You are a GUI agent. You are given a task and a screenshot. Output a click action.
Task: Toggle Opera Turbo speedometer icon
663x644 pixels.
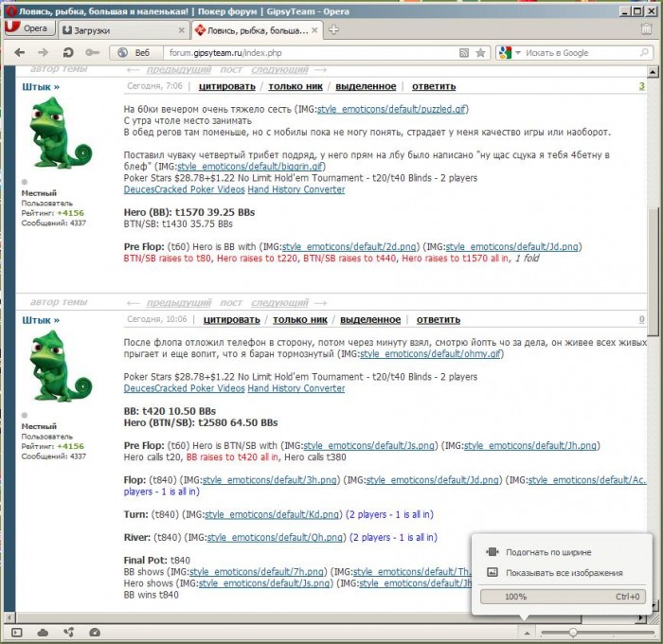click(x=95, y=633)
